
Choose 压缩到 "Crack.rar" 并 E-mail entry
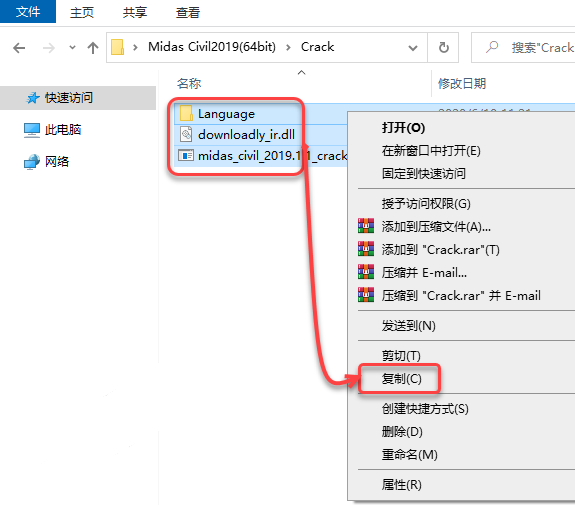pyautogui.click(x=461, y=296)
